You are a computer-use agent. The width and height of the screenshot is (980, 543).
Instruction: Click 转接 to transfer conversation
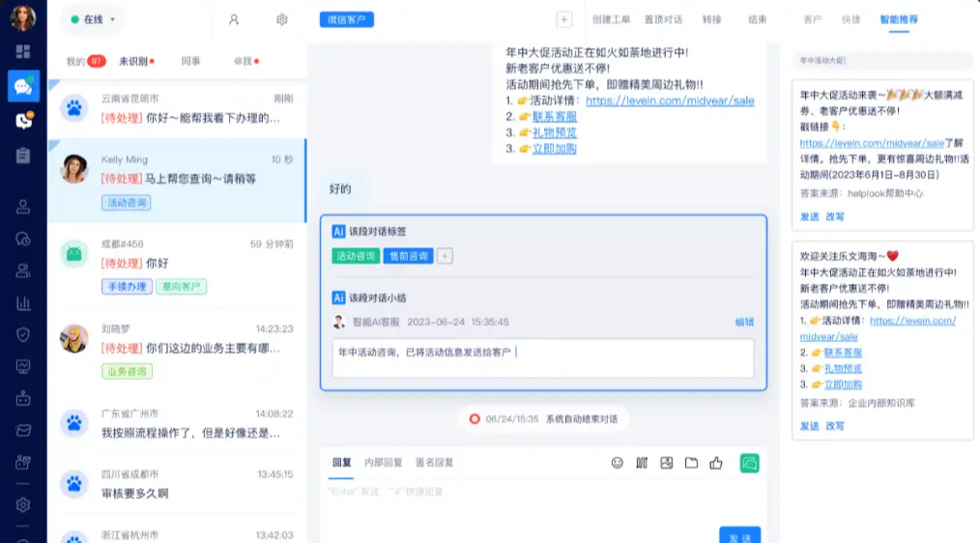point(711,20)
